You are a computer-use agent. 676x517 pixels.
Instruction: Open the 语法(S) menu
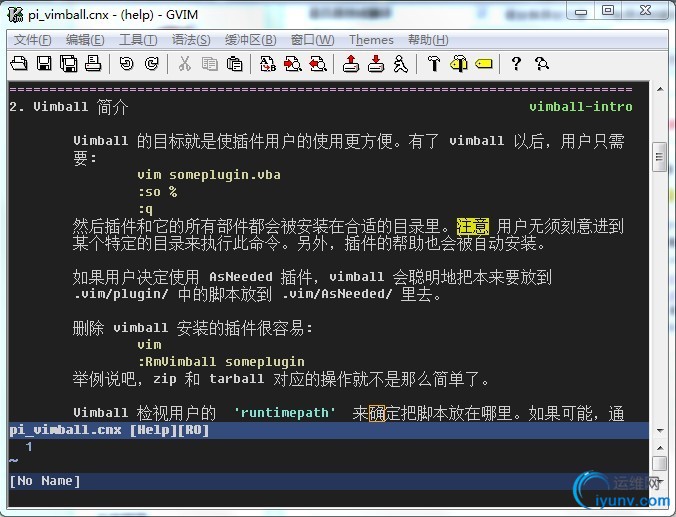click(191, 40)
